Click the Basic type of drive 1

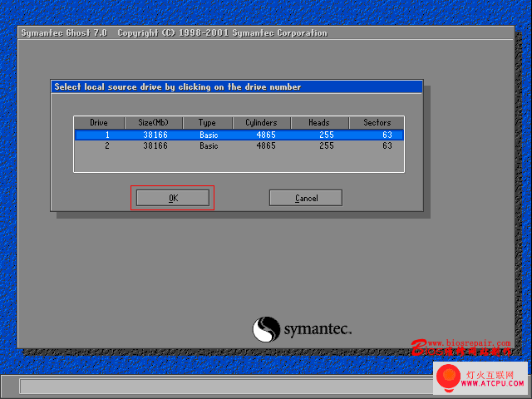point(209,135)
